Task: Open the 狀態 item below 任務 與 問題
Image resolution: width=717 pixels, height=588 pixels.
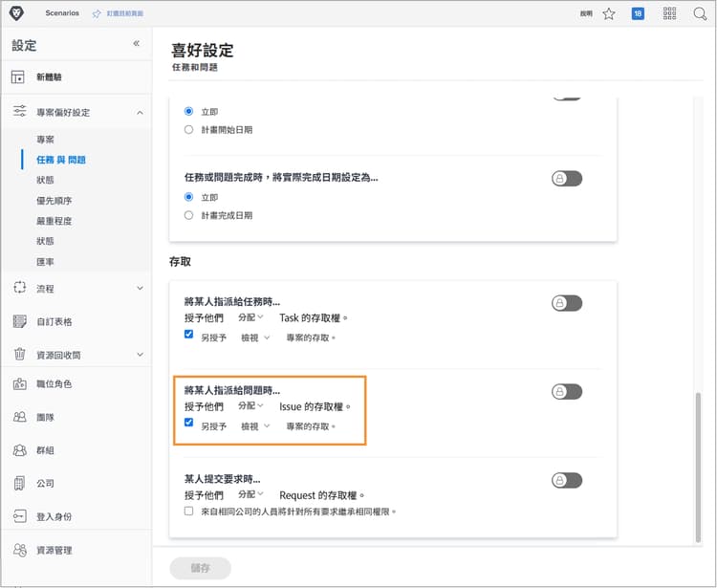Action: coord(45,180)
